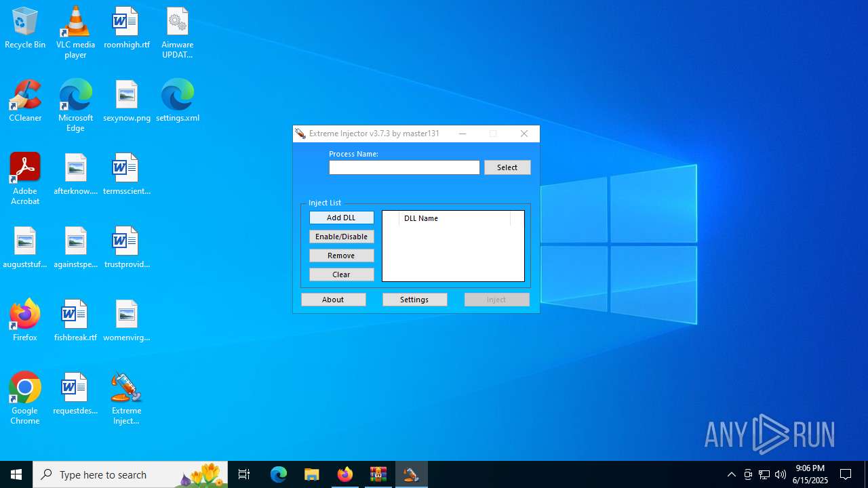This screenshot has width=868, height=488.
Task: Open network status tray icon
Action: coord(764,474)
